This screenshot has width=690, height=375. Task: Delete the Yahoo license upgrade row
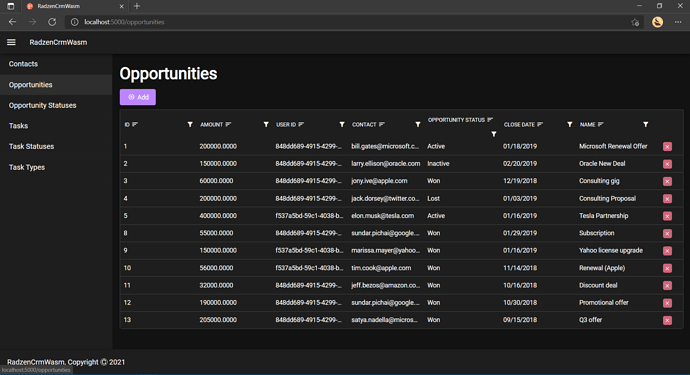pyautogui.click(x=667, y=251)
